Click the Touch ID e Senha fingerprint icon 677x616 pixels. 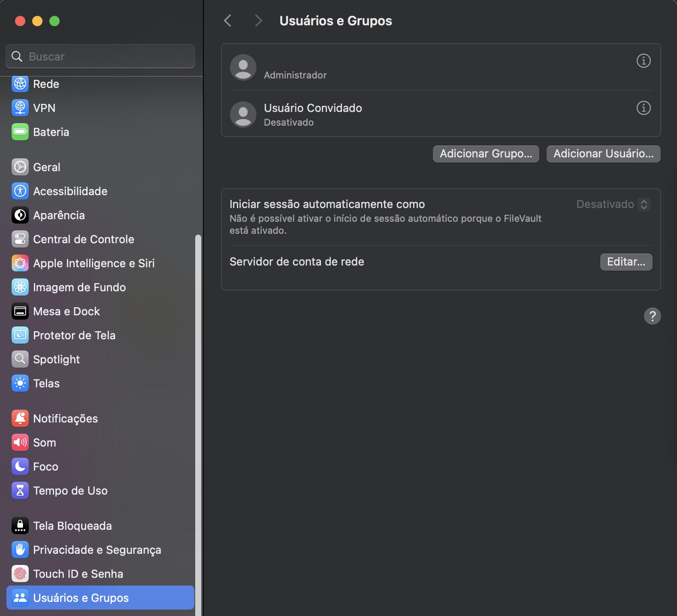(20, 574)
